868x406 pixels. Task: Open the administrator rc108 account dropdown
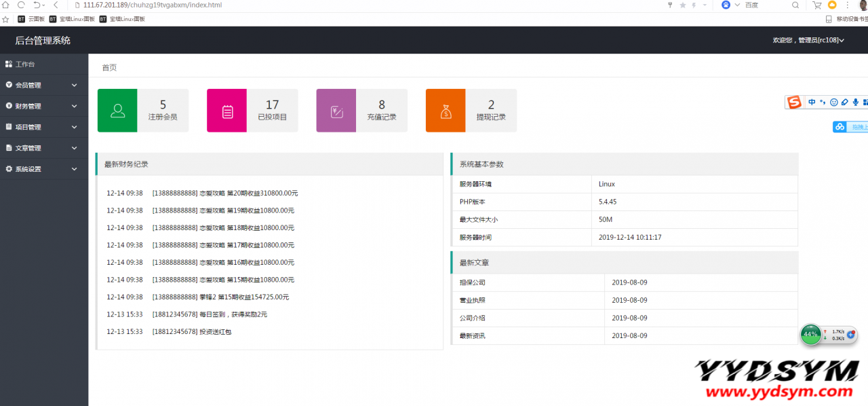click(808, 40)
